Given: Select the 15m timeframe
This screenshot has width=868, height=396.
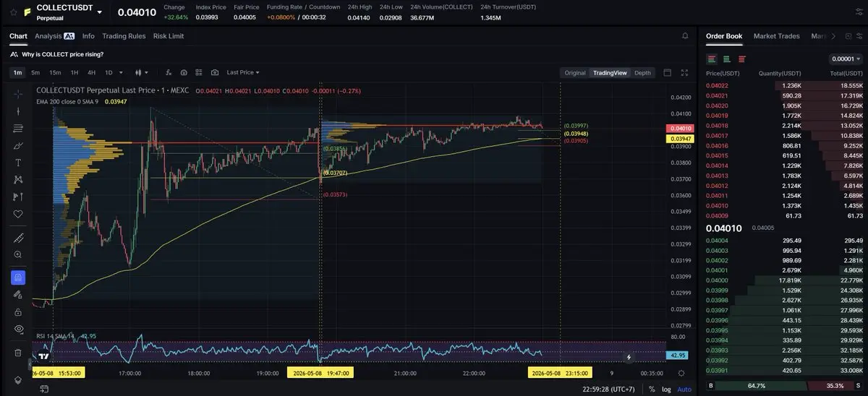Looking at the screenshot, I should coord(55,72).
